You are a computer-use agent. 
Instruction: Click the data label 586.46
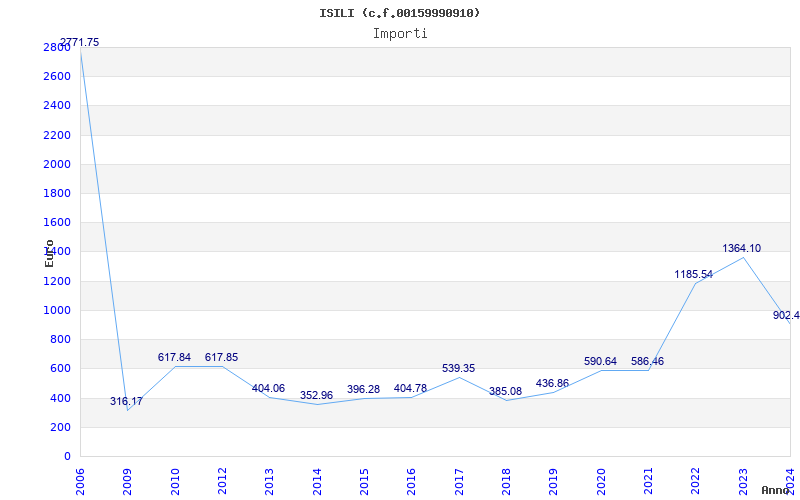[647, 362]
